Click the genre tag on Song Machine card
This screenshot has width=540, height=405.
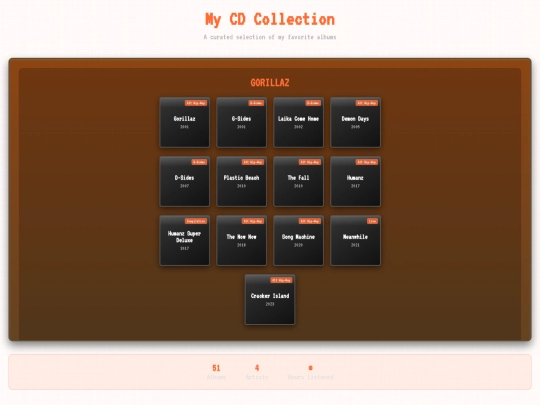[x=310, y=221]
